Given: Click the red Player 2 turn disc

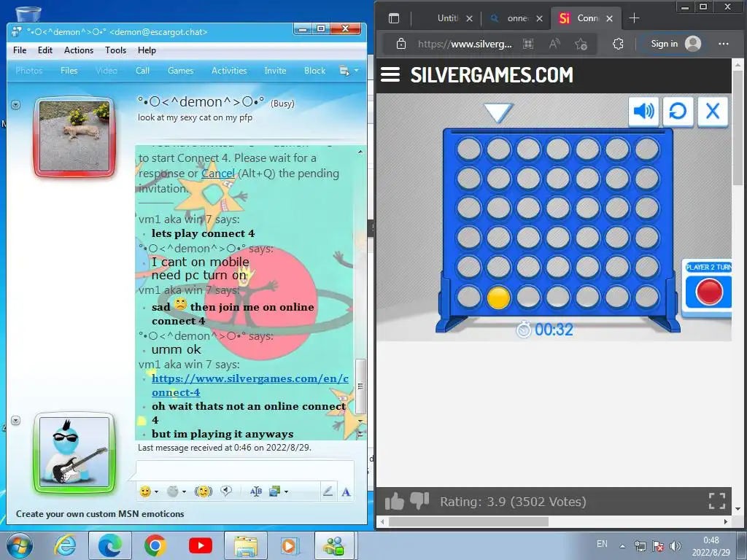Looking at the screenshot, I should point(709,292).
